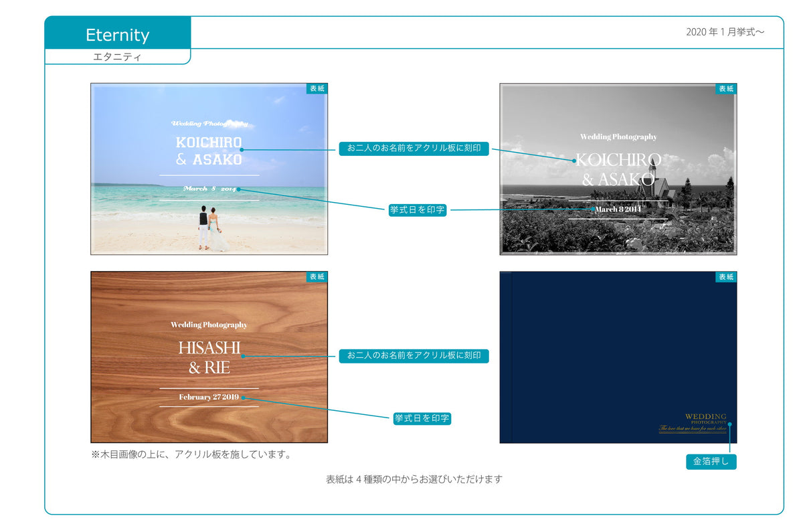Viewport: 803px width, 532px height.
Task: Click the HISASHI & RIE engraved names
Action: [x=209, y=357]
